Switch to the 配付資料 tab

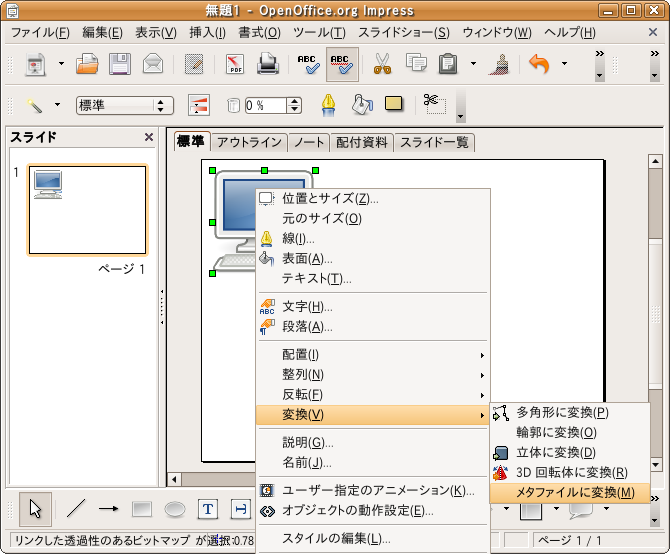361,142
